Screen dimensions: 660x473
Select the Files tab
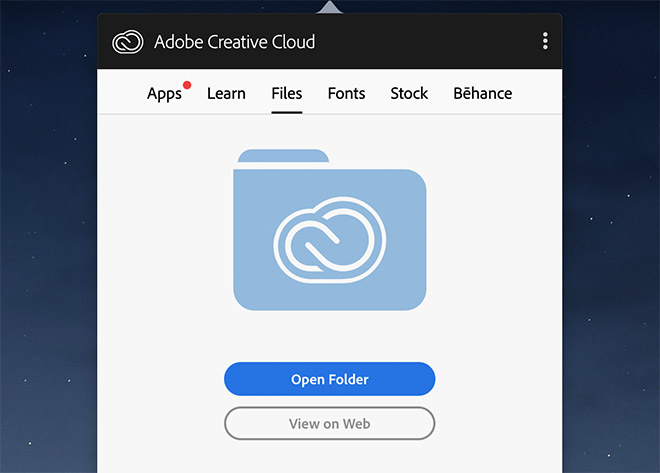click(x=287, y=93)
